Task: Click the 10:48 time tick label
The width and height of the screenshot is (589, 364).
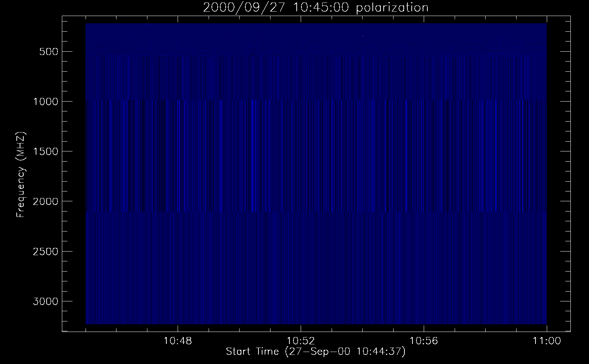Action: (x=178, y=341)
